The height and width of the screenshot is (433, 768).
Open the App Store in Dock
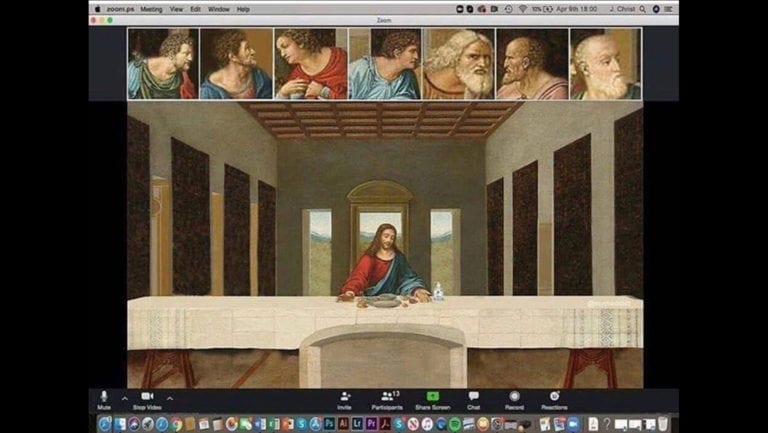pyautogui.click(x=315, y=424)
